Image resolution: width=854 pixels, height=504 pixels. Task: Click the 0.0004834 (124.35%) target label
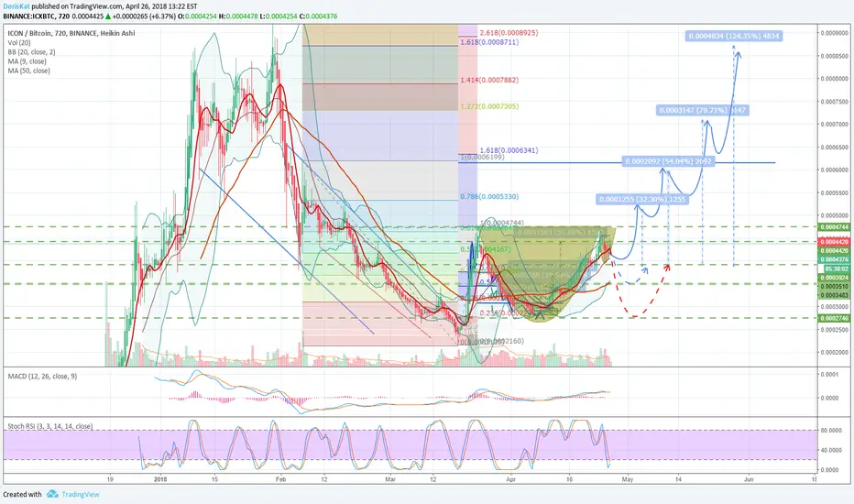click(734, 36)
